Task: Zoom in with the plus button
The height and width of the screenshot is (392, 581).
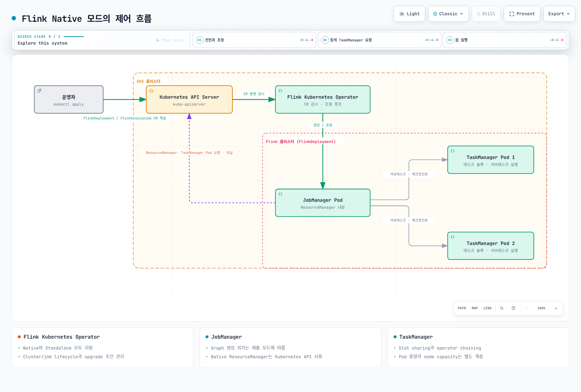Action: click(556, 308)
